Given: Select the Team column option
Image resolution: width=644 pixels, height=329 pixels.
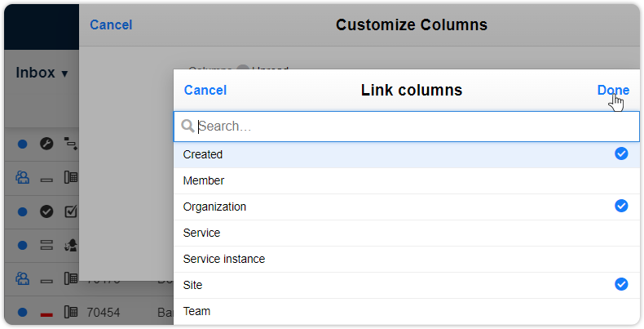Looking at the screenshot, I should coord(407,311).
